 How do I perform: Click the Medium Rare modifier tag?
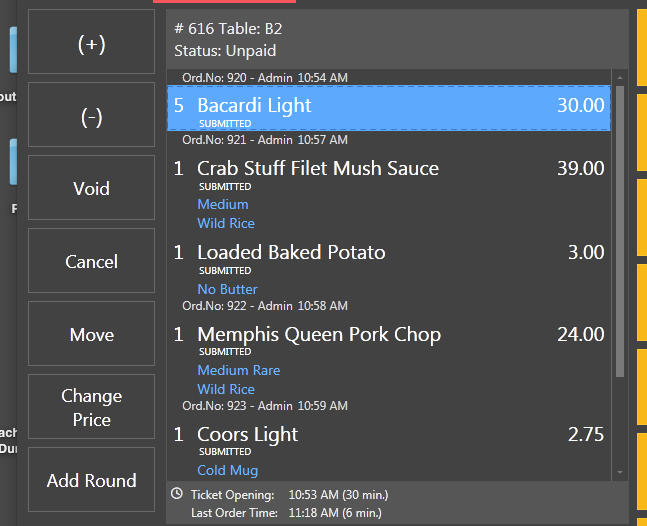238,370
